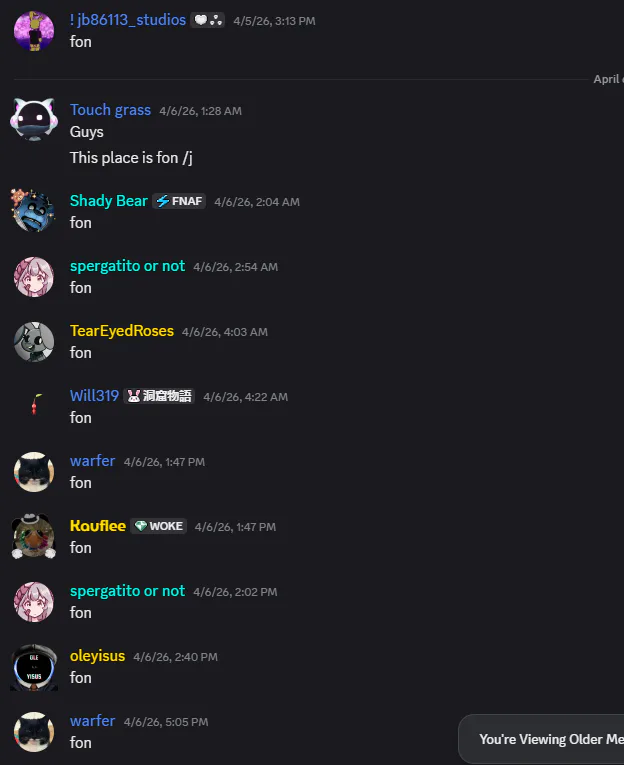Click the Kouflee username
Image resolution: width=624 pixels, height=765 pixels.
click(x=98, y=525)
